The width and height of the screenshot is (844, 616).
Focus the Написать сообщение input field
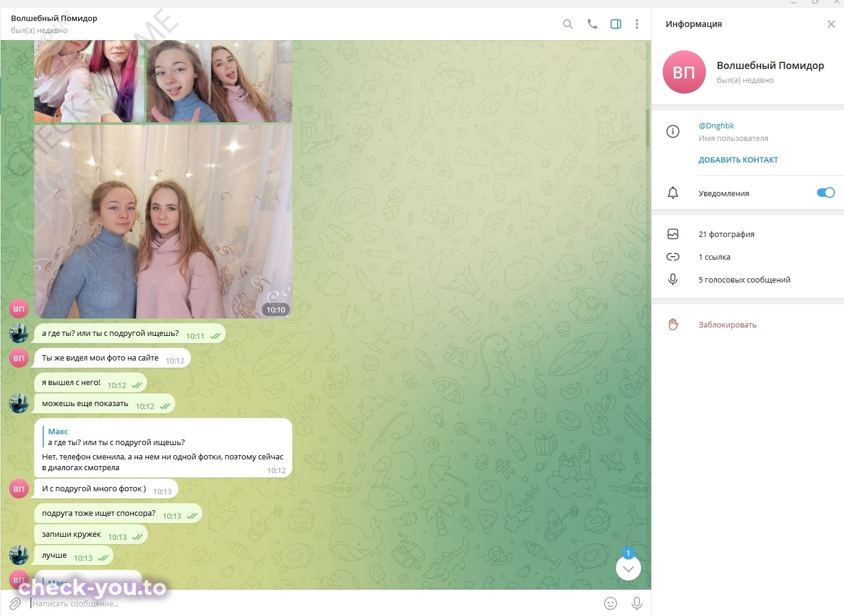[x=312, y=603]
